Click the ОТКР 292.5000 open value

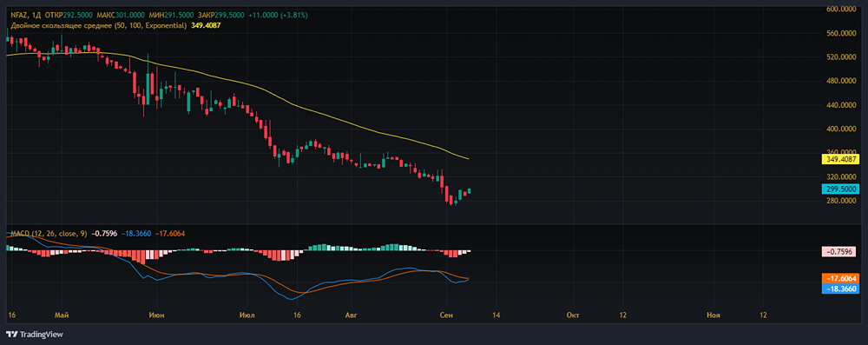68,15
